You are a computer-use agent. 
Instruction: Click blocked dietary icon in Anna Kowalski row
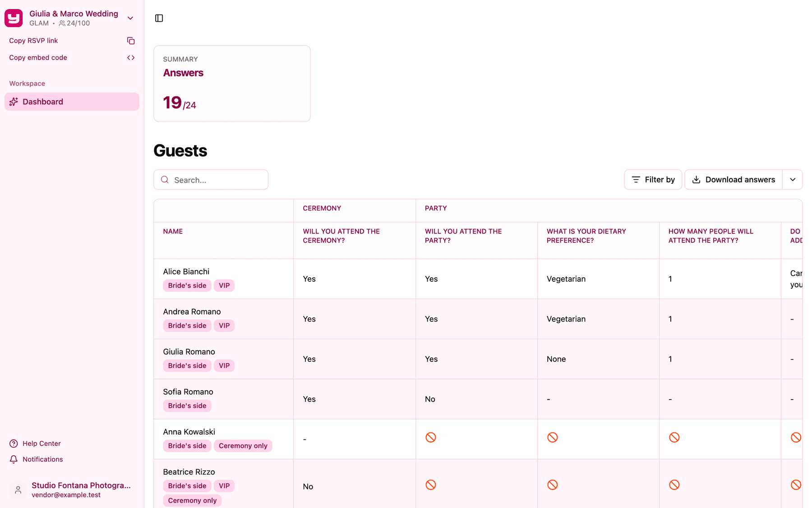[553, 438]
